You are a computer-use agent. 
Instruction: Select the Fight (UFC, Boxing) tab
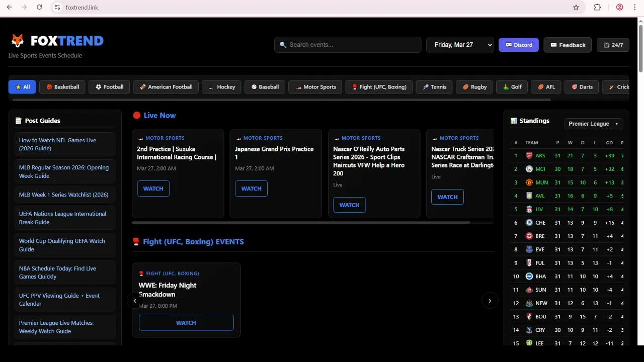[379, 87]
